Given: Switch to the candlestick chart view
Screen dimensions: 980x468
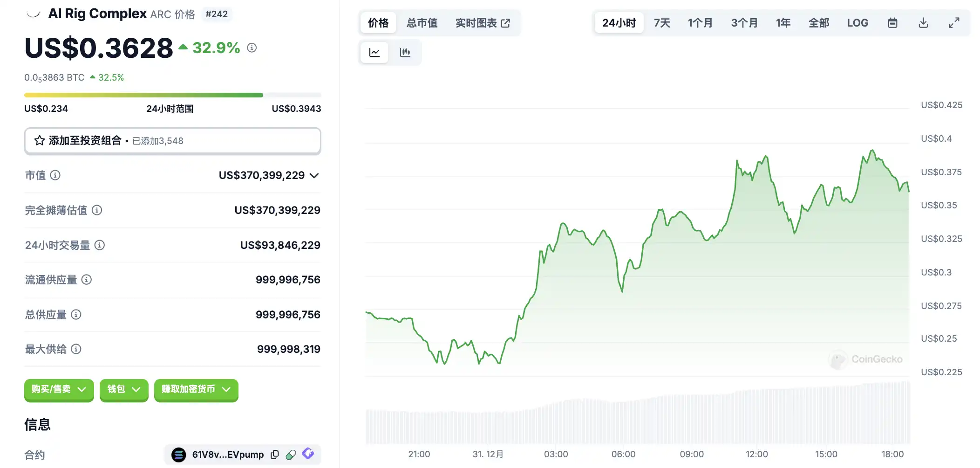Looking at the screenshot, I should [405, 52].
